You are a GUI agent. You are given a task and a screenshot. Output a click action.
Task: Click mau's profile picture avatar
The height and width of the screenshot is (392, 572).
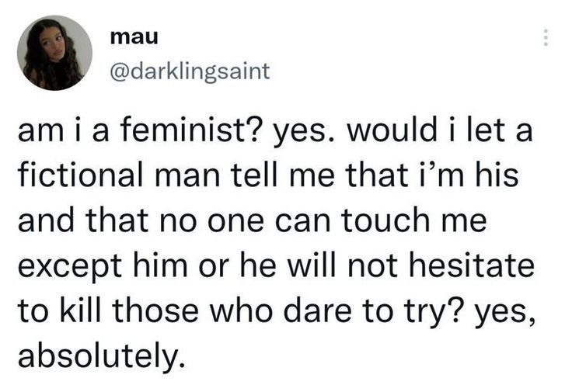[54, 54]
